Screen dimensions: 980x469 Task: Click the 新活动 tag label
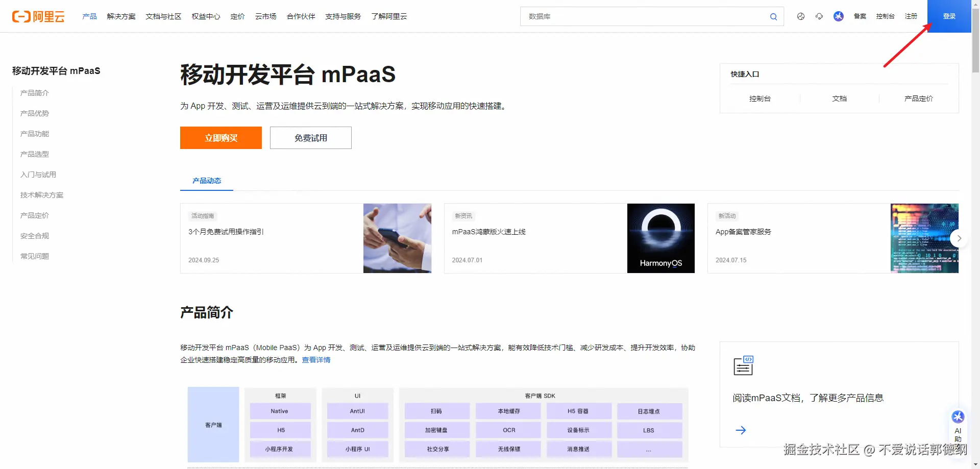pos(727,216)
